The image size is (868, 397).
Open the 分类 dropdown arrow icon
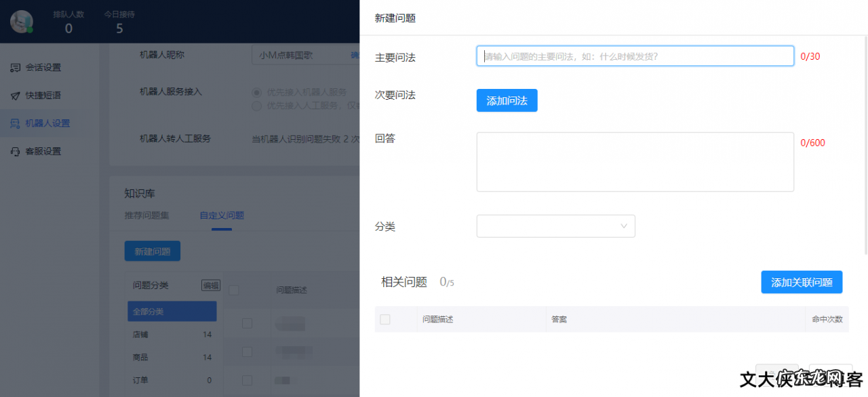coord(623,226)
